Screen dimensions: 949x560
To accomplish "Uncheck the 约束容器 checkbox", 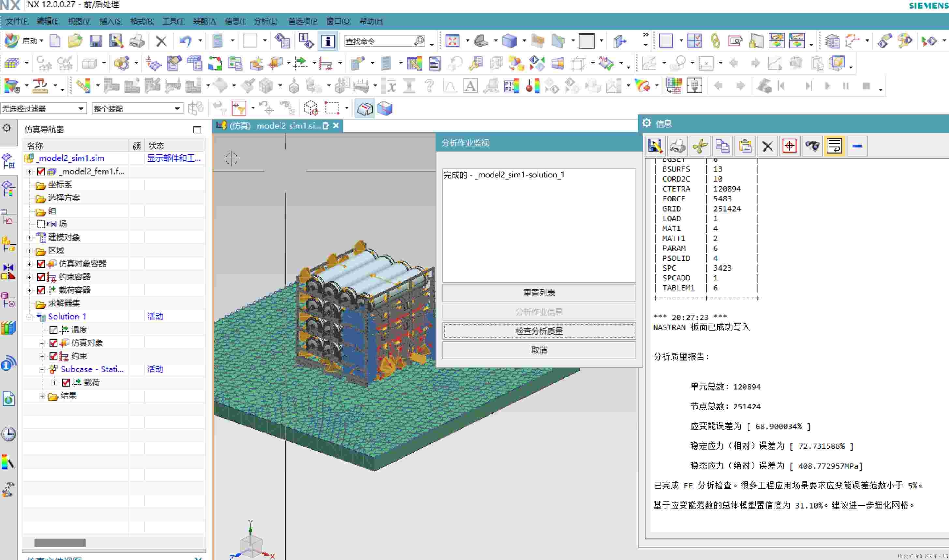I will click(x=41, y=277).
